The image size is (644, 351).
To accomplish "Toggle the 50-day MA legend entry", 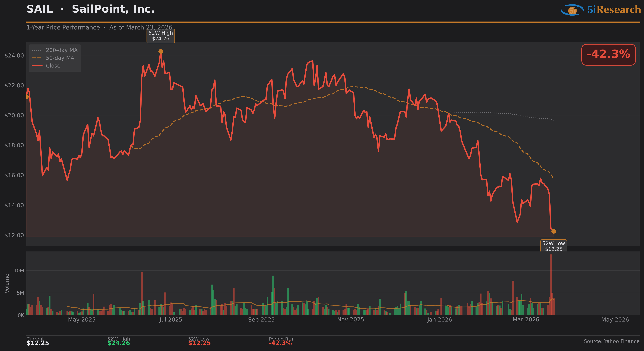I will pos(60,58).
